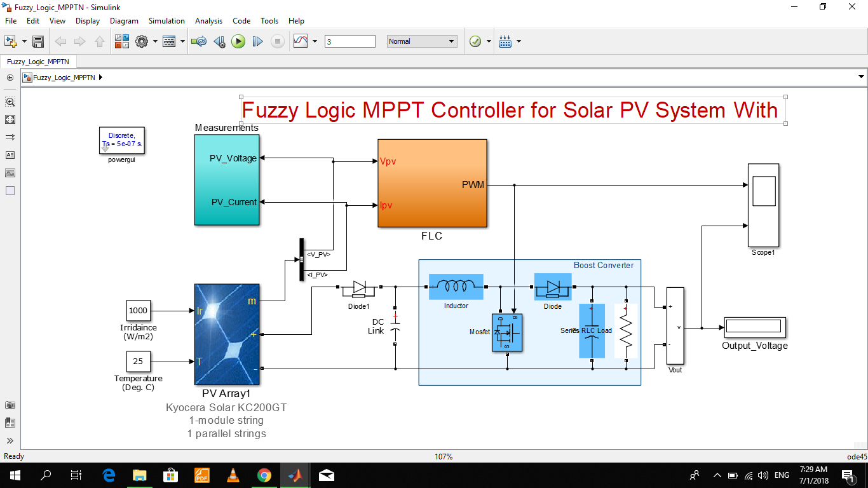Viewport: 868px width, 488px height.
Task: Click the Hide/Show Model Browser arrow icon
Action: pyautogui.click(x=10, y=78)
